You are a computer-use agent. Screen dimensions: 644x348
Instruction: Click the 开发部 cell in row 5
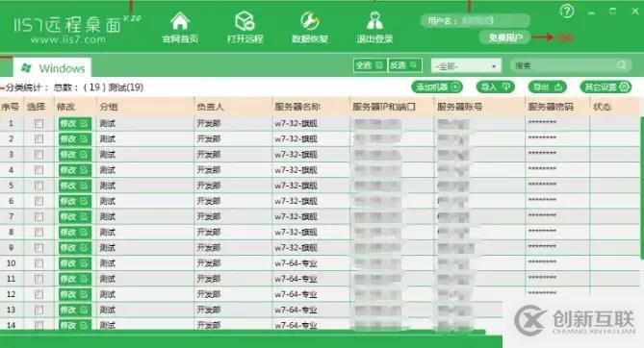209,186
